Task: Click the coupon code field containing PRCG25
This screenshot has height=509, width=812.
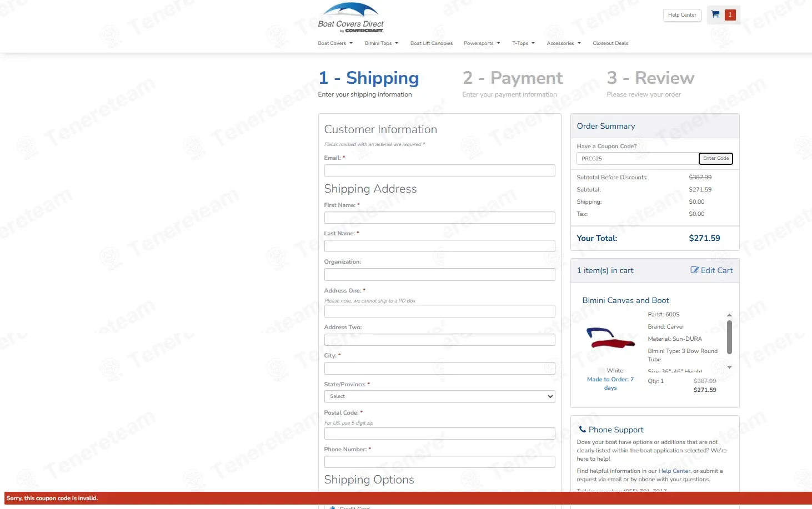Action: pyautogui.click(x=637, y=159)
